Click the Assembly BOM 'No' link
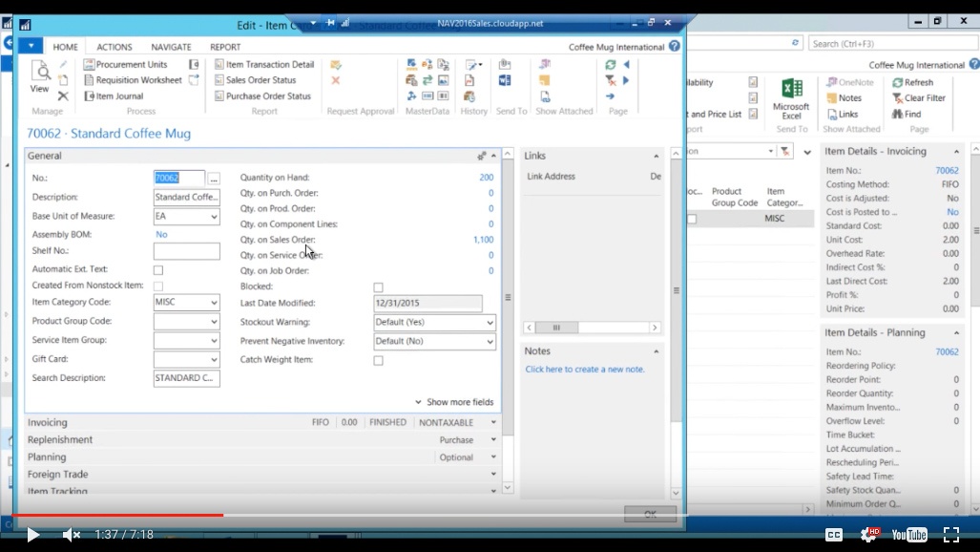Image resolution: width=980 pixels, height=552 pixels. click(x=161, y=235)
